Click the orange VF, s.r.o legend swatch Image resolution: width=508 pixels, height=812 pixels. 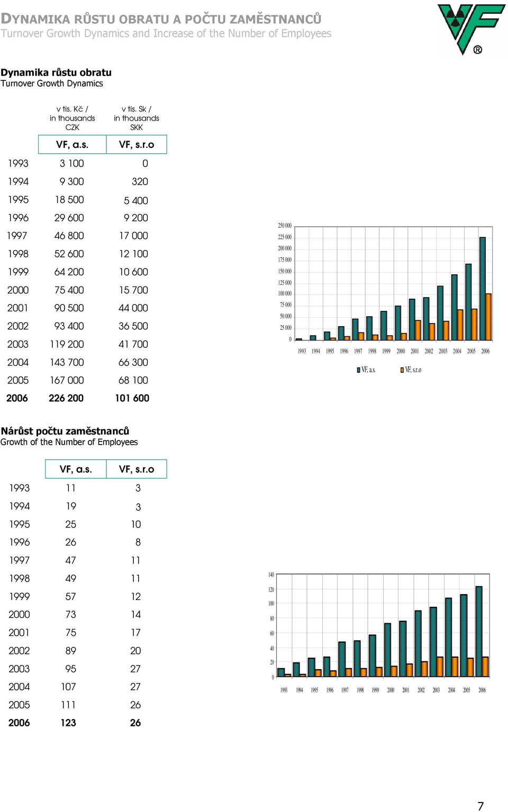click(402, 370)
